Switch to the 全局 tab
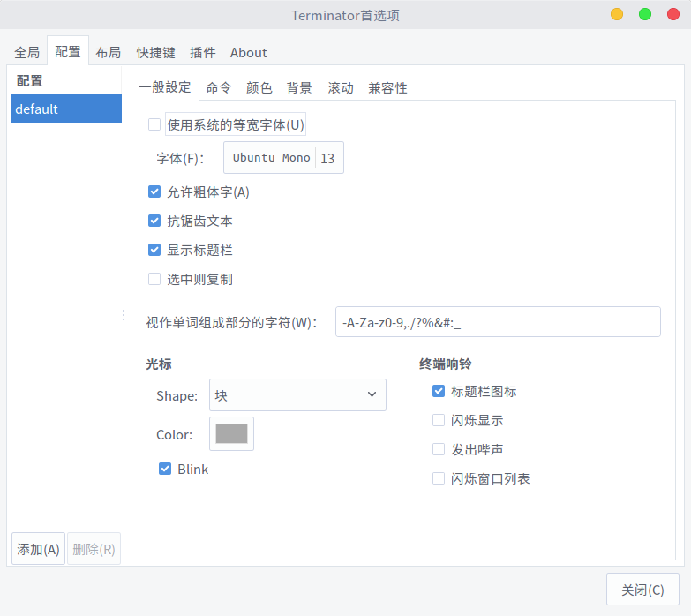The width and height of the screenshot is (691, 616). (x=26, y=52)
